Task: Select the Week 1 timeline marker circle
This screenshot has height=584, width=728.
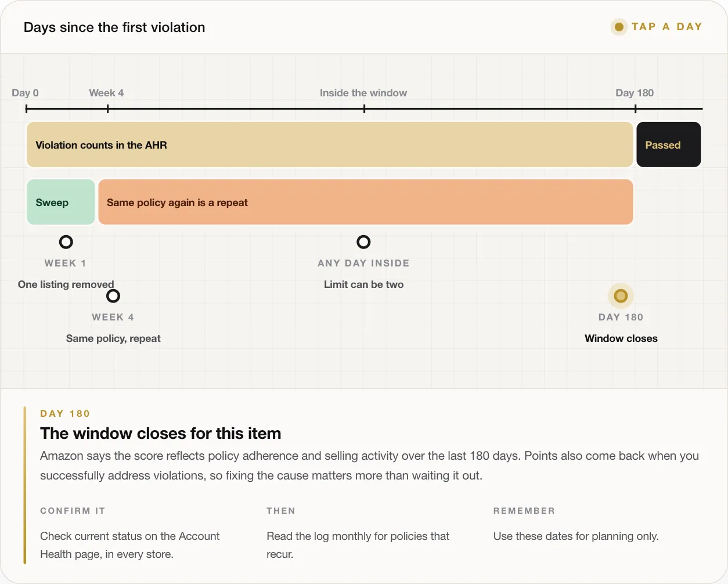Action: 66,242
